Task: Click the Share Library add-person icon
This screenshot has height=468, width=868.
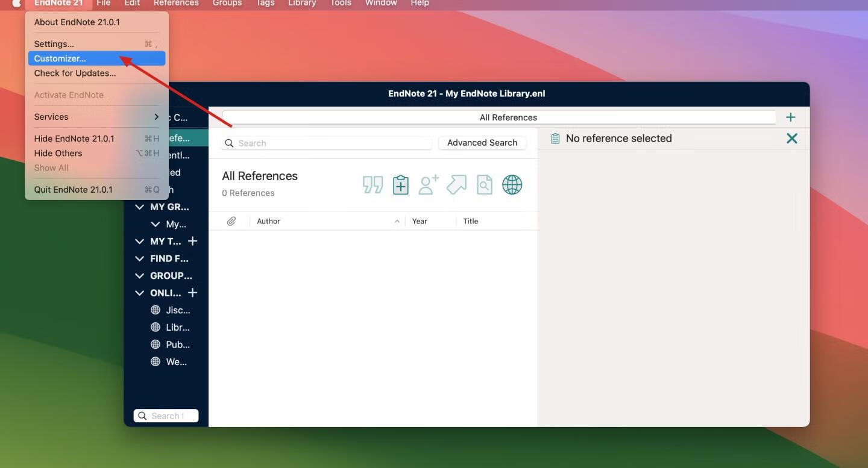Action: pos(429,185)
